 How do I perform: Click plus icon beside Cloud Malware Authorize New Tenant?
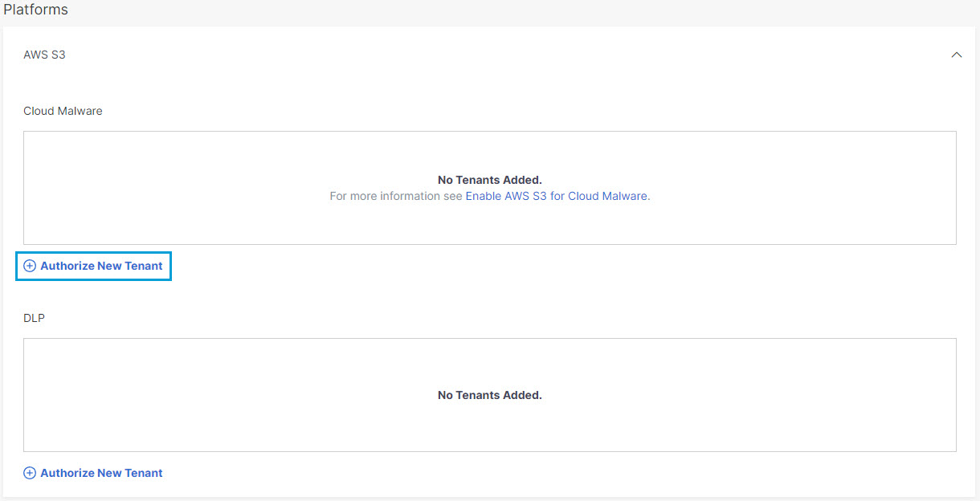pyautogui.click(x=30, y=266)
